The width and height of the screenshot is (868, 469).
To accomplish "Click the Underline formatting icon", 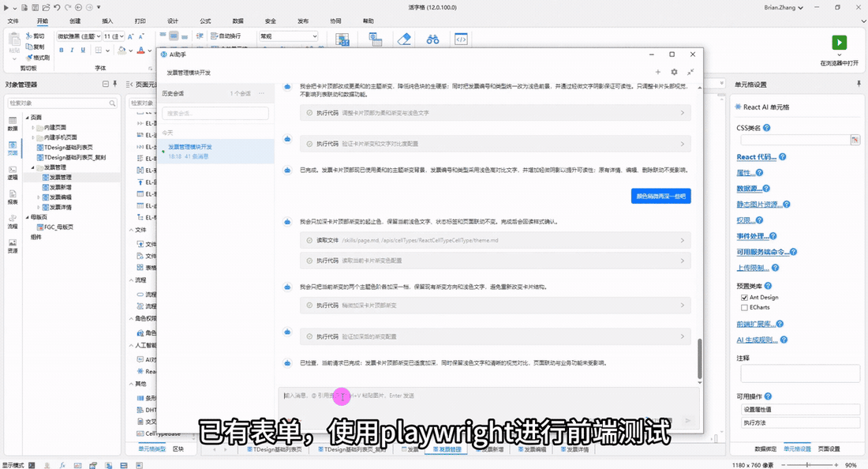I will (83, 51).
